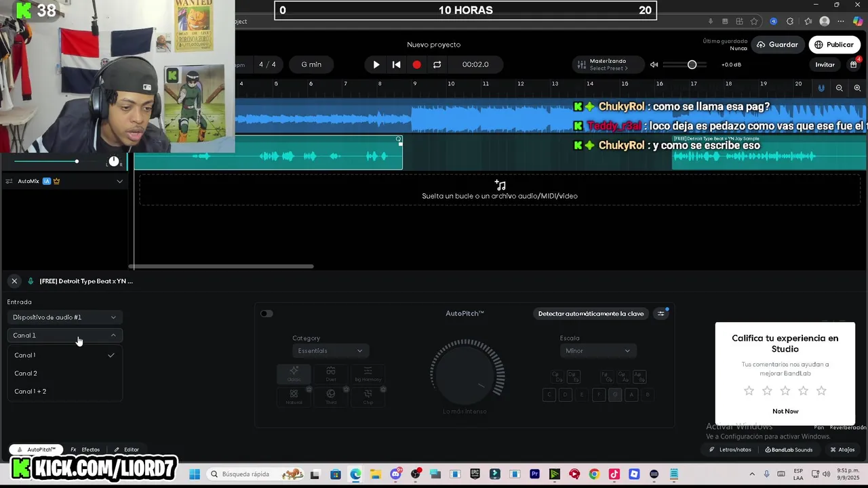Image resolution: width=868 pixels, height=488 pixels.
Task: Rate five stars in the feedback popup
Action: [x=821, y=391]
